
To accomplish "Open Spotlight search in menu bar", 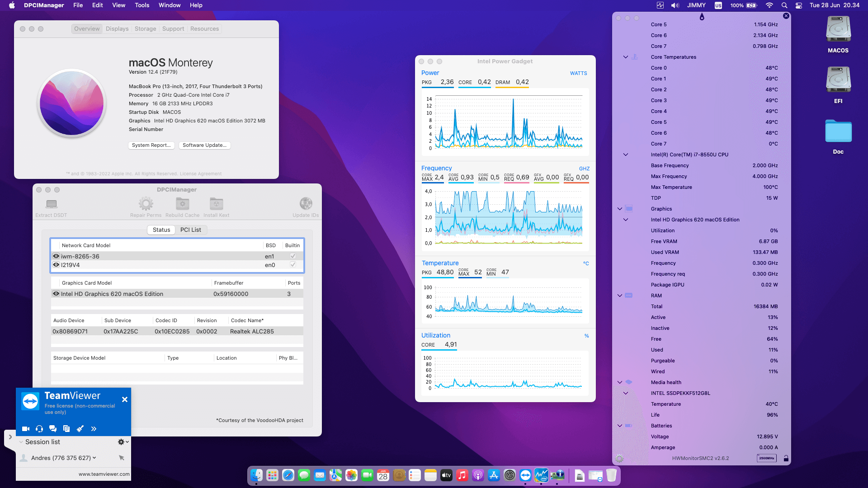I will pyautogui.click(x=784, y=5).
